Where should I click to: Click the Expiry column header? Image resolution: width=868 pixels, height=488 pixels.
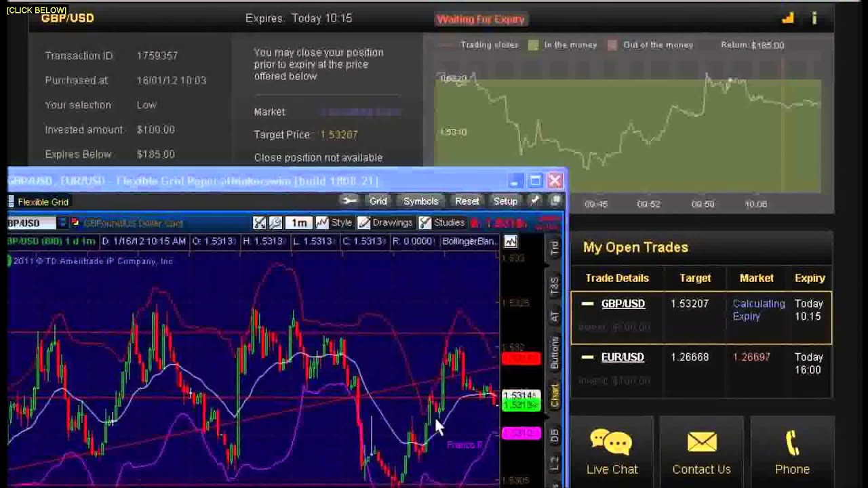(810, 278)
